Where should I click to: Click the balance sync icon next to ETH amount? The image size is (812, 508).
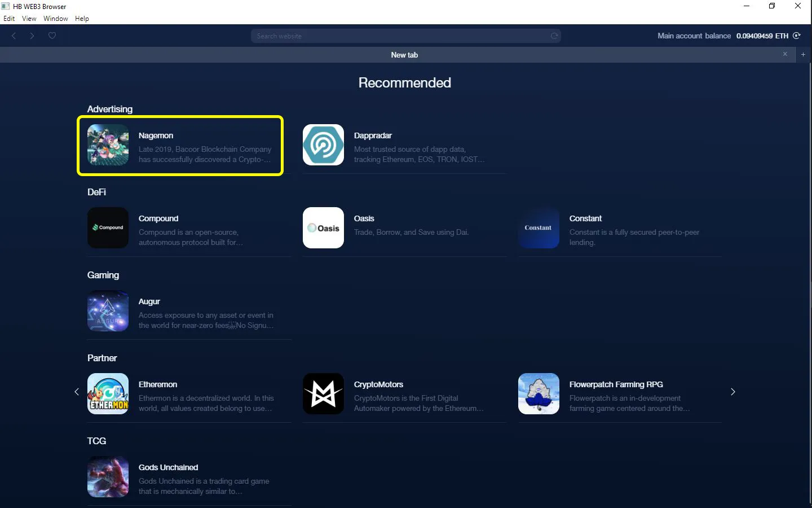[x=797, y=36]
